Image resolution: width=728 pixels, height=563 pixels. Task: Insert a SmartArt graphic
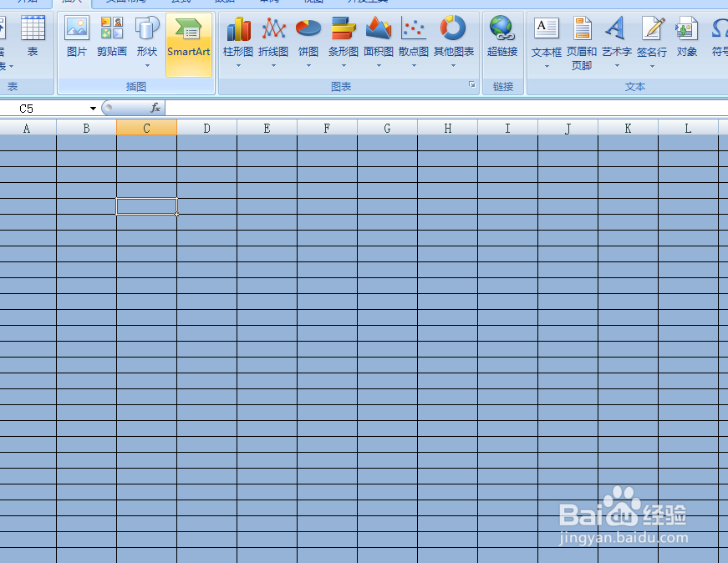[189, 44]
